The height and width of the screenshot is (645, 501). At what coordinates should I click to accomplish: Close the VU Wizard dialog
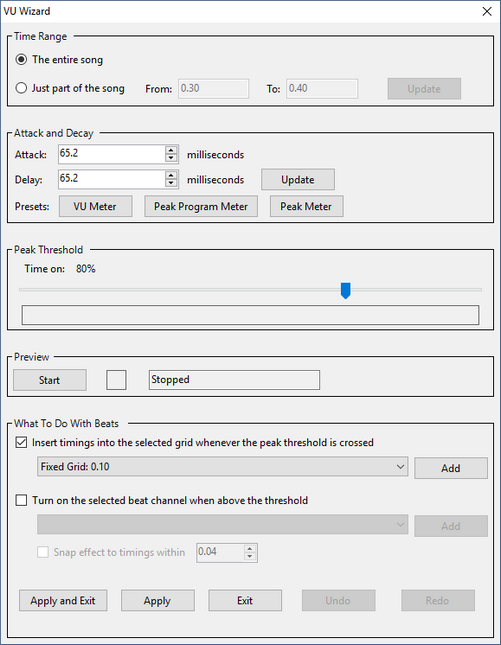pos(487,11)
